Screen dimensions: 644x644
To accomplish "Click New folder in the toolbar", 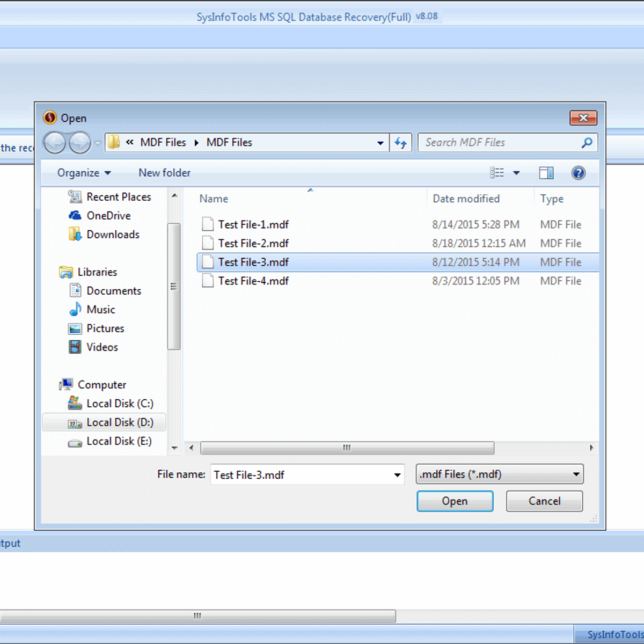I will pos(164,173).
